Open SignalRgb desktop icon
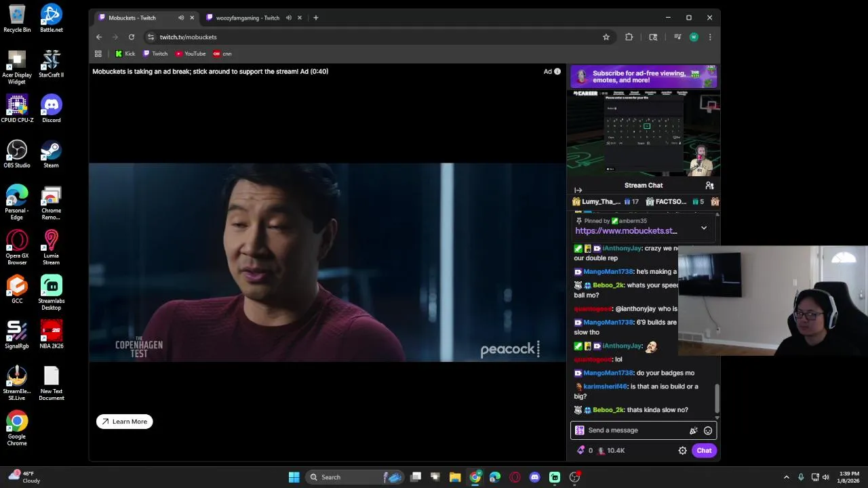Image resolution: width=868 pixels, height=488 pixels. [x=17, y=335]
